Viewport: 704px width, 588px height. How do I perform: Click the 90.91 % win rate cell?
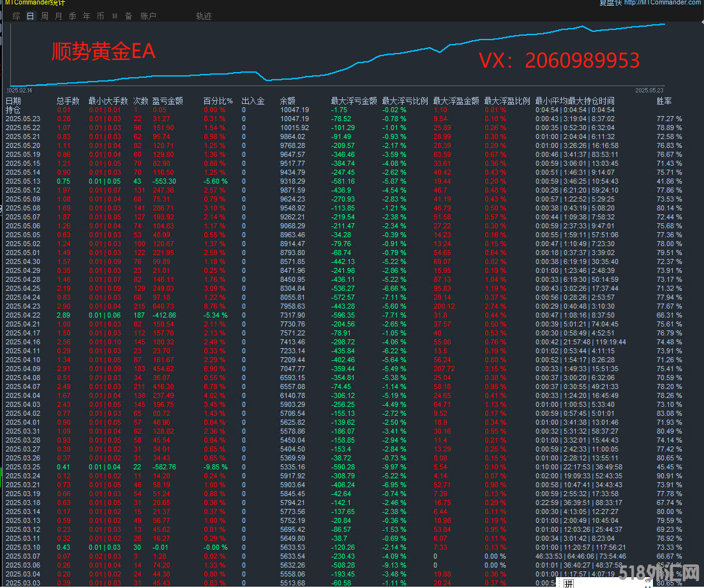tap(669, 476)
